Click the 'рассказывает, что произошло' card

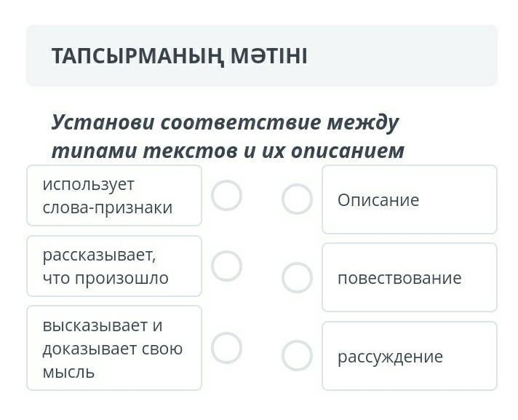[114, 266]
